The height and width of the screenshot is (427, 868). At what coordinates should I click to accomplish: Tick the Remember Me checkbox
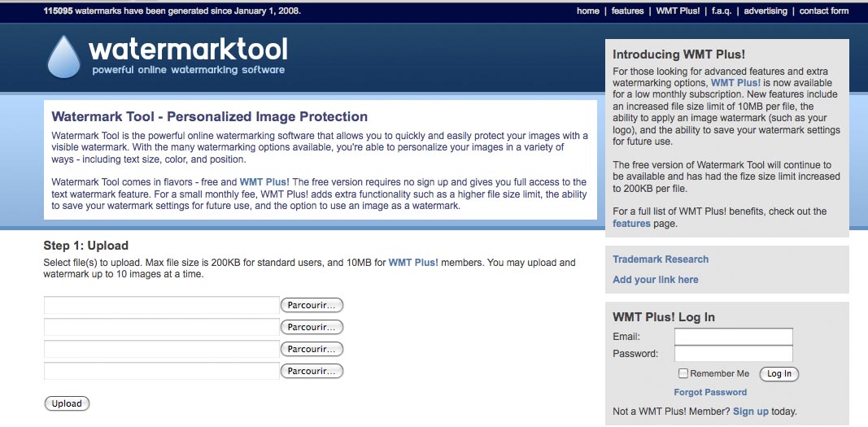(683, 373)
